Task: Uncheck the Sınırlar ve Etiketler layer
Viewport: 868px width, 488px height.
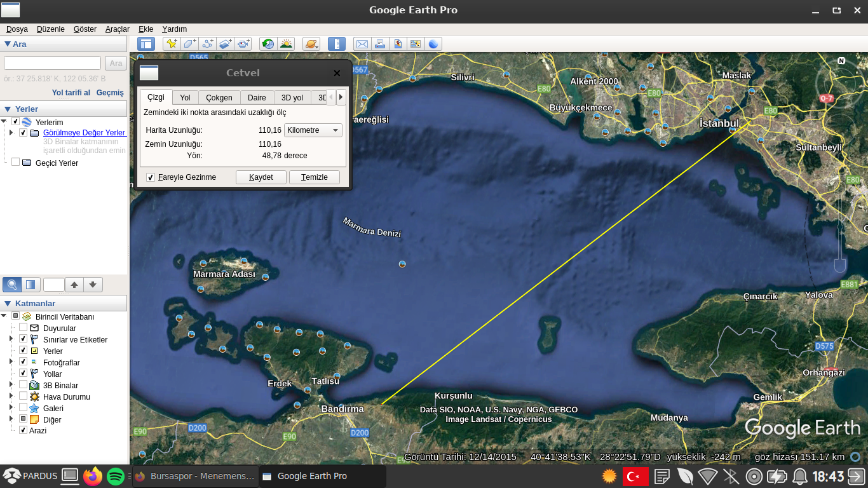Action: pyautogui.click(x=23, y=339)
